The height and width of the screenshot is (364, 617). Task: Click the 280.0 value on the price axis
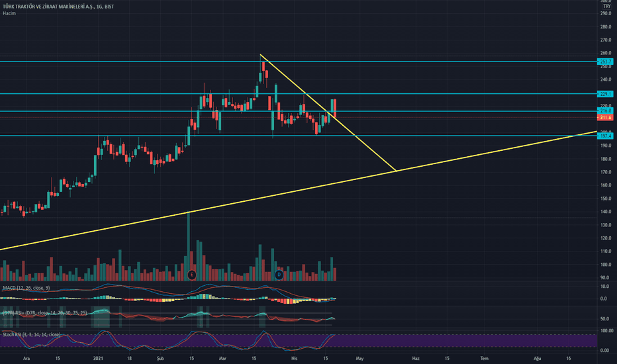tap(606, 26)
